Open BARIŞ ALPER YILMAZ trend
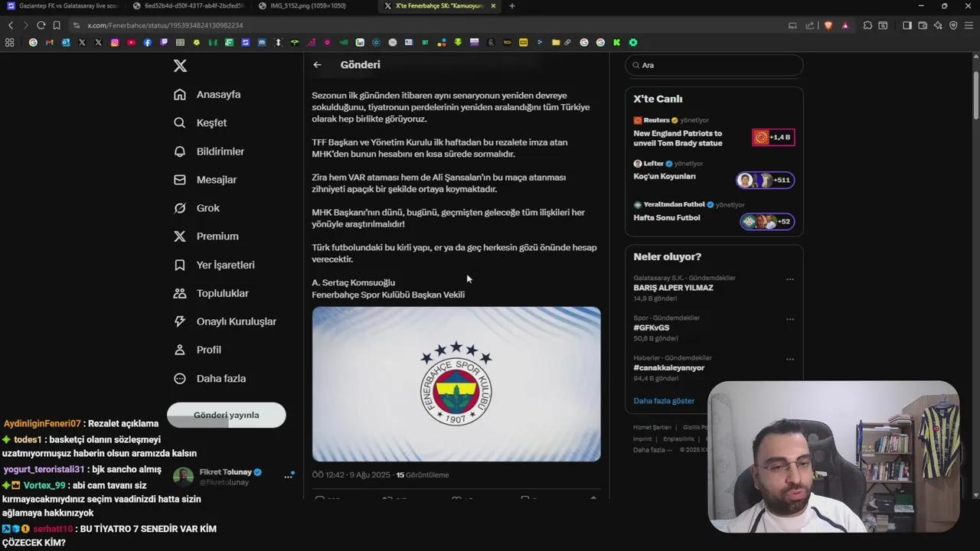Viewport: 980px width, 551px height. (x=673, y=288)
